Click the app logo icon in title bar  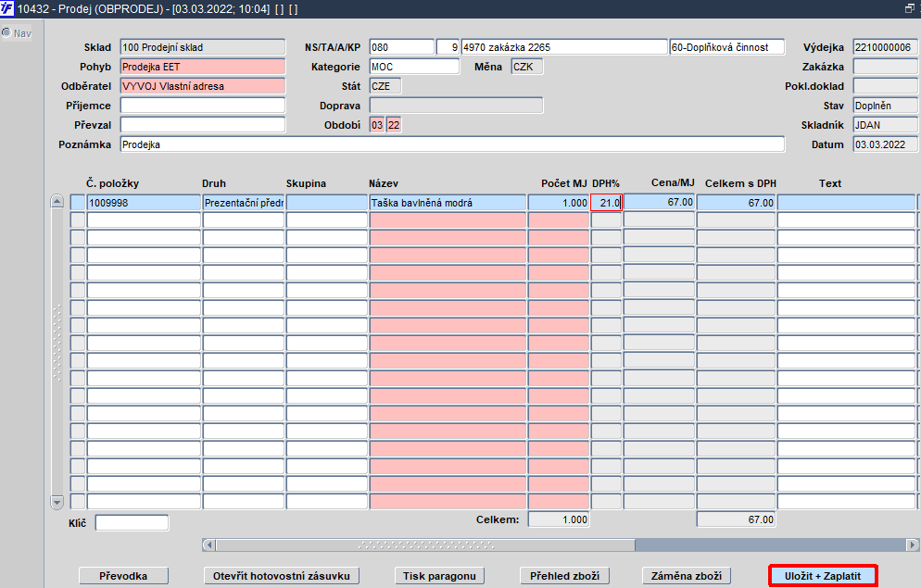7,9
